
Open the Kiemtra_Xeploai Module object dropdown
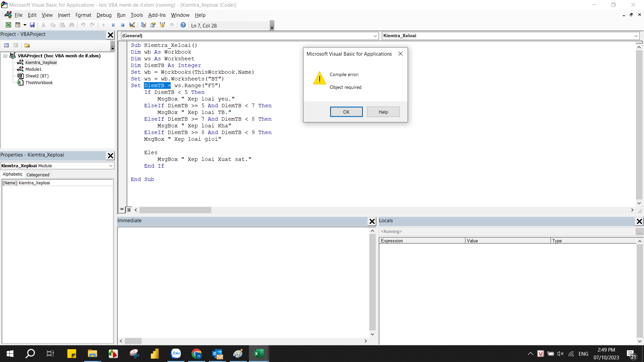pyautogui.click(x=111, y=166)
